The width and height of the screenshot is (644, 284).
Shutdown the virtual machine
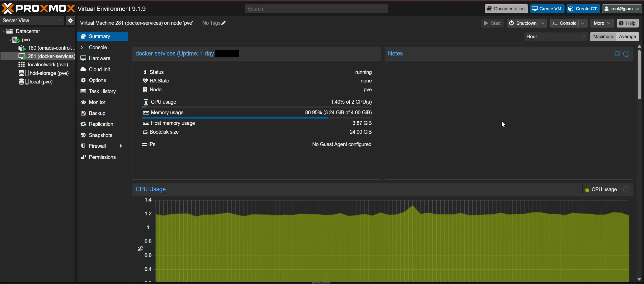[x=523, y=23]
